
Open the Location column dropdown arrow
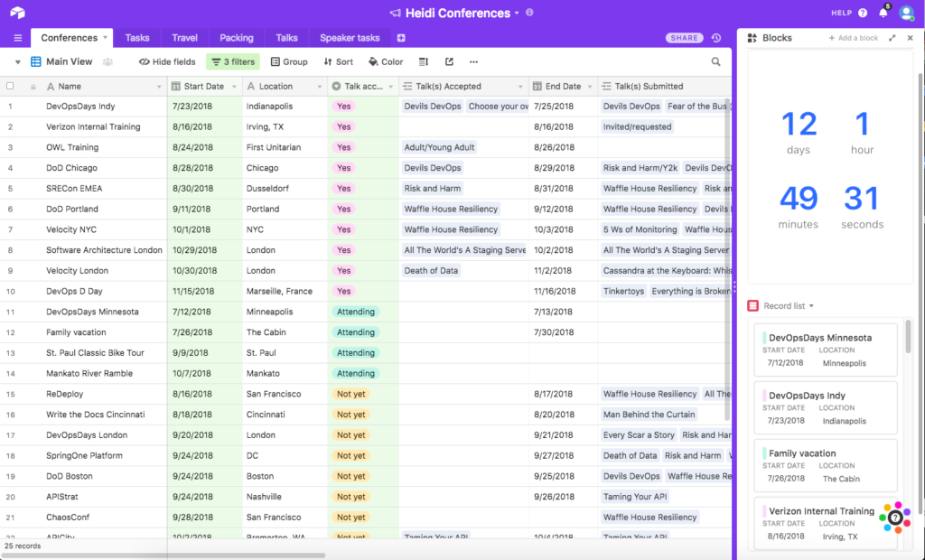tap(320, 87)
